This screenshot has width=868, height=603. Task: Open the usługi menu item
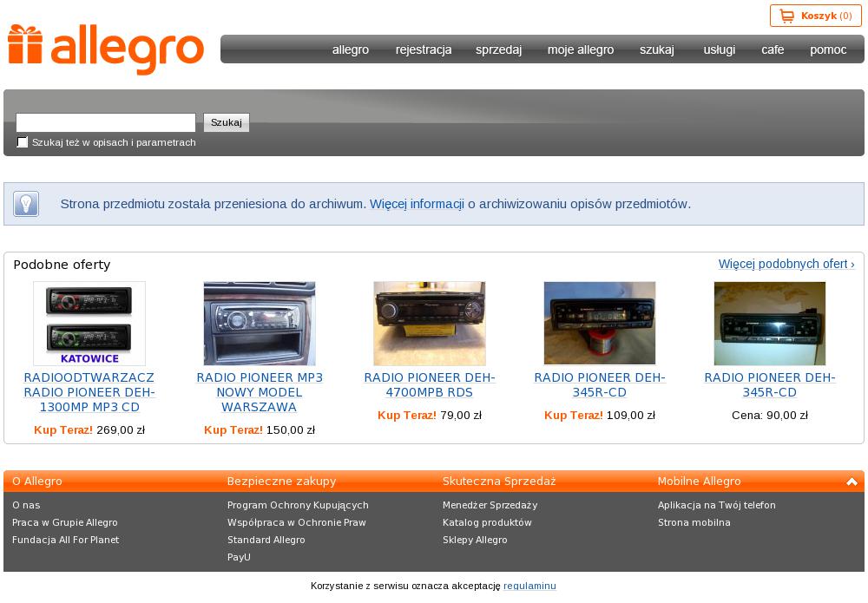(720, 49)
